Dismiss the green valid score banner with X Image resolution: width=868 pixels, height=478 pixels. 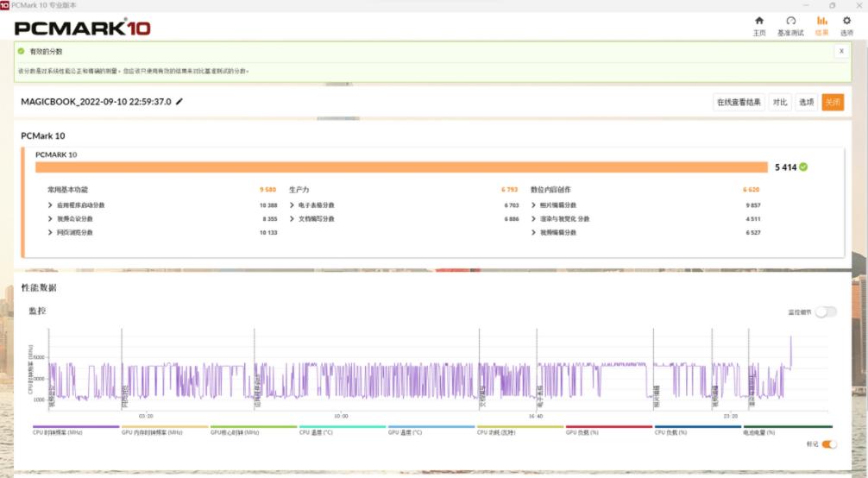pos(840,51)
